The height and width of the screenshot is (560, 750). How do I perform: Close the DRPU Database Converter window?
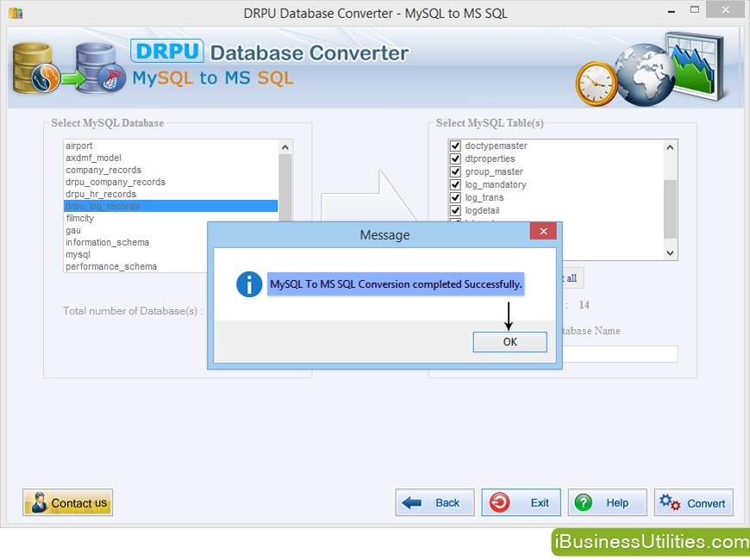point(726,9)
